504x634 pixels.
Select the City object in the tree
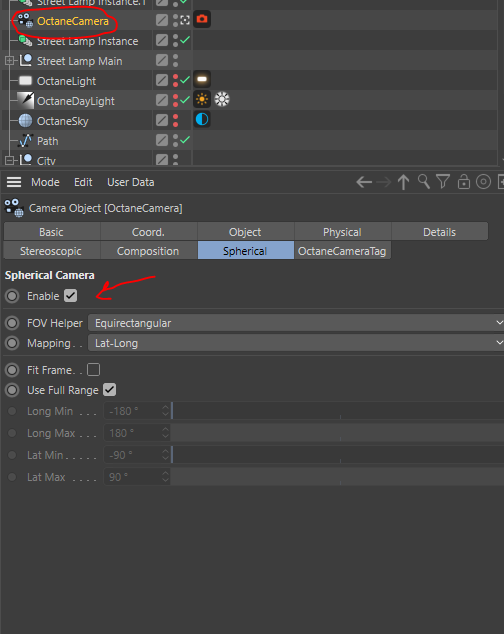tap(46, 161)
